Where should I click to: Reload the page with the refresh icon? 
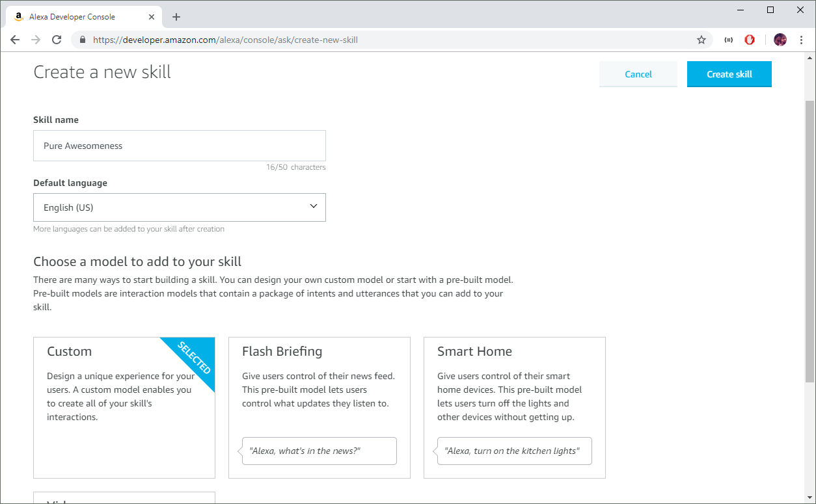(57, 40)
